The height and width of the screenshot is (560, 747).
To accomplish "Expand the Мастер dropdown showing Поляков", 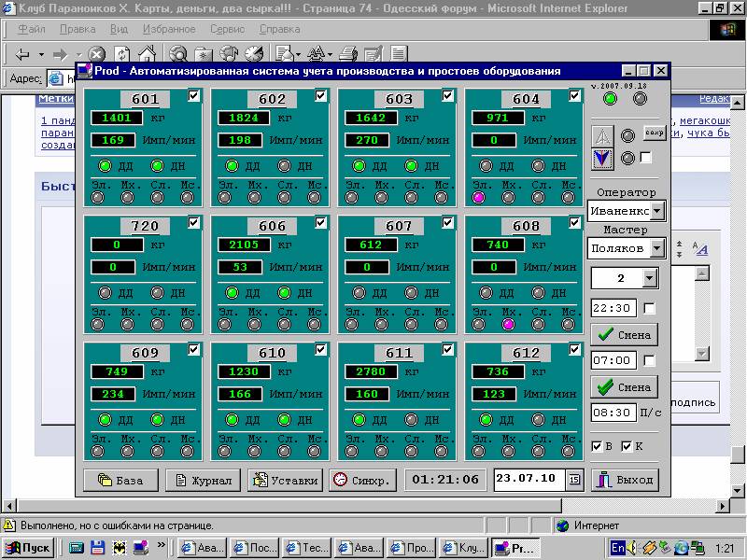I will pos(657,248).
